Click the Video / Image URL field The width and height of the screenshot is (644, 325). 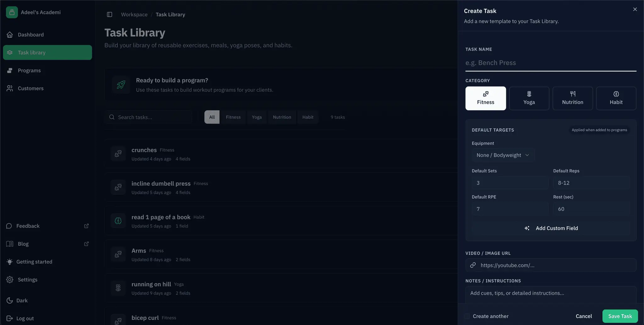(x=551, y=265)
